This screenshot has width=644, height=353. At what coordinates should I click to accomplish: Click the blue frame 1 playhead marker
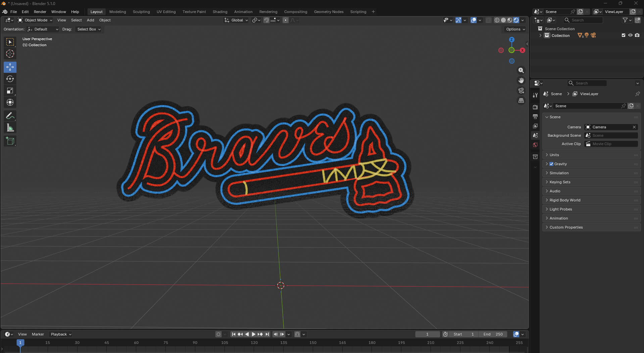click(x=20, y=343)
